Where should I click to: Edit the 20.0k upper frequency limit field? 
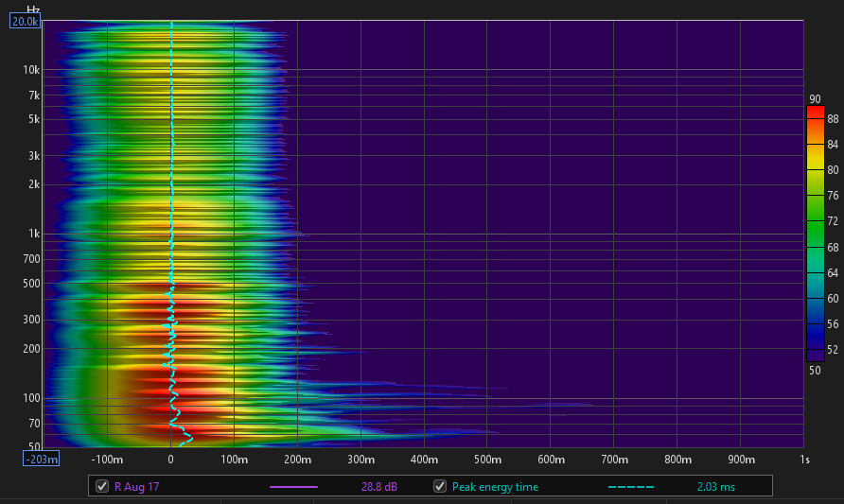[x=25, y=22]
